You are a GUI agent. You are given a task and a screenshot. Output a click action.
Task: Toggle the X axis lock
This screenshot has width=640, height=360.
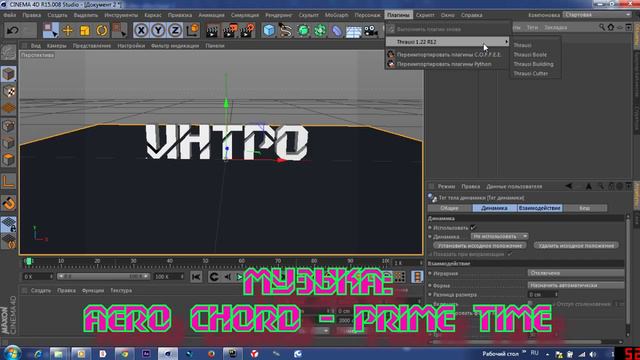[x=141, y=31]
